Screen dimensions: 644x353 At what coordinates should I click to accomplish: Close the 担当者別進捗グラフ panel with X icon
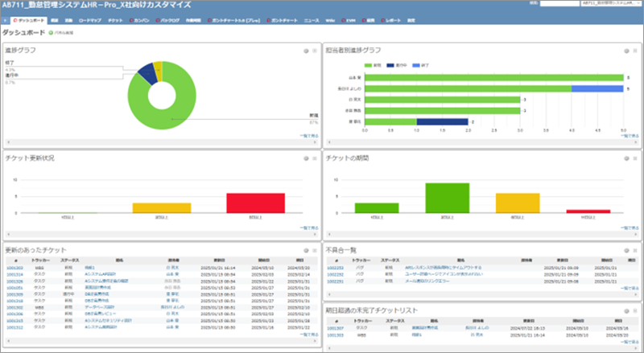636,50
